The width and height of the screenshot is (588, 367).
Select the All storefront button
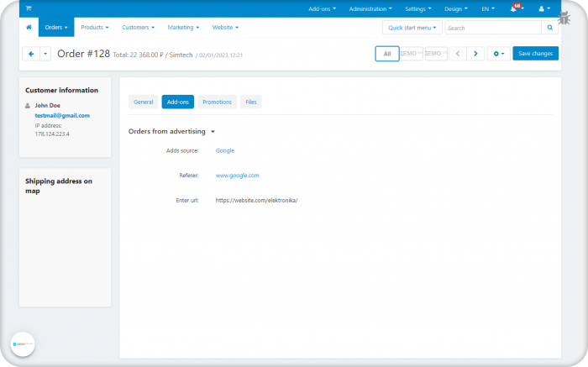387,54
